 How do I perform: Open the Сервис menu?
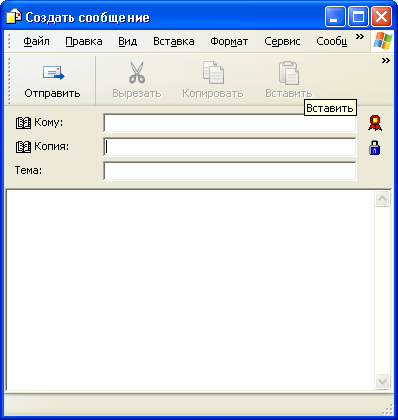coord(282,41)
